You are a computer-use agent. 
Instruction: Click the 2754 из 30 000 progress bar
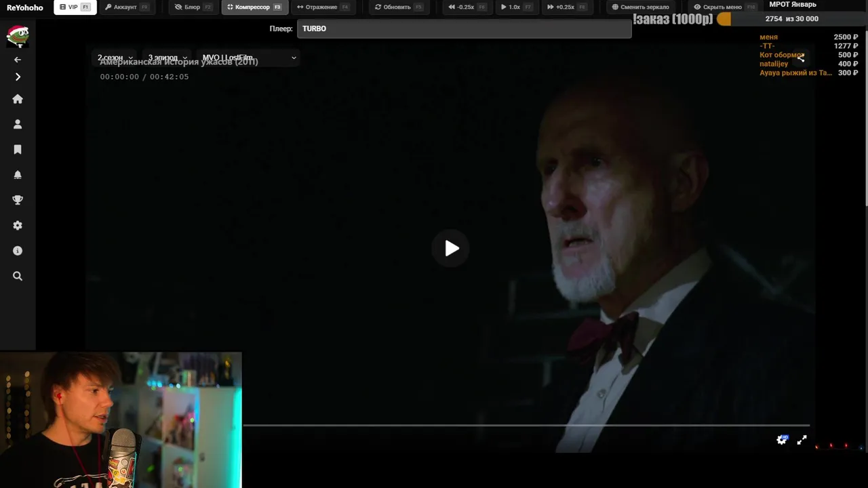[791, 19]
